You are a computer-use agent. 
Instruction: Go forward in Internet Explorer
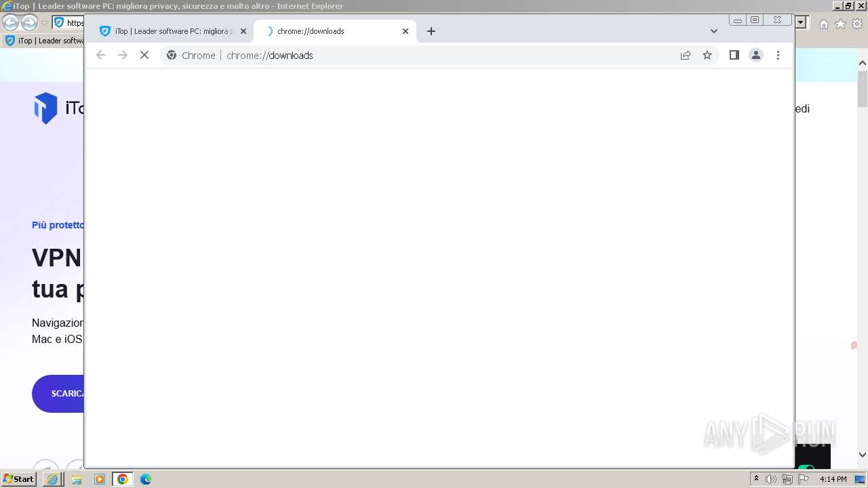(x=29, y=23)
